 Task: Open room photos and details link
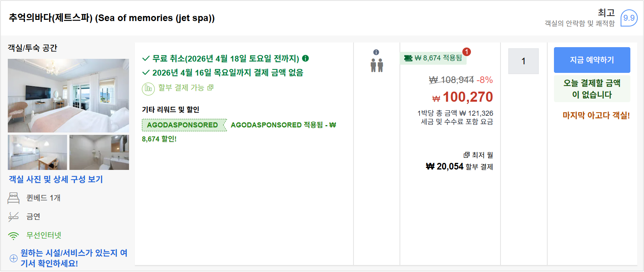[56, 179]
